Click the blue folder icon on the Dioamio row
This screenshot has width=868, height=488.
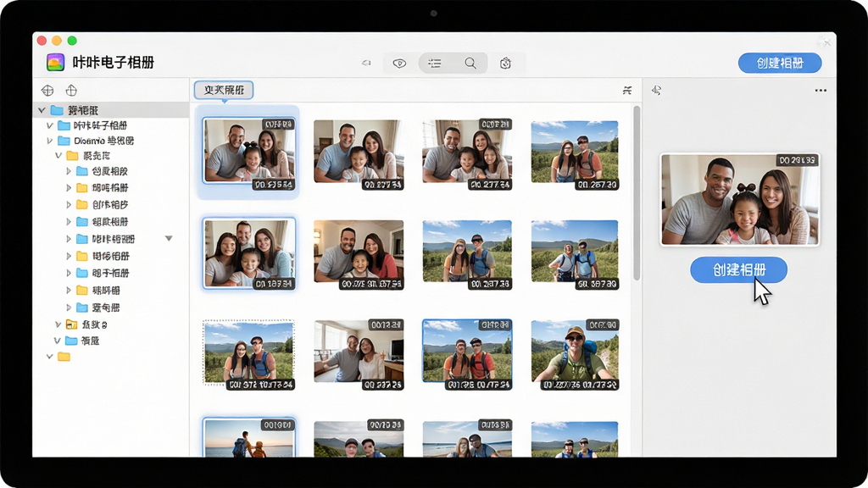pyautogui.click(x=64, y=141)
